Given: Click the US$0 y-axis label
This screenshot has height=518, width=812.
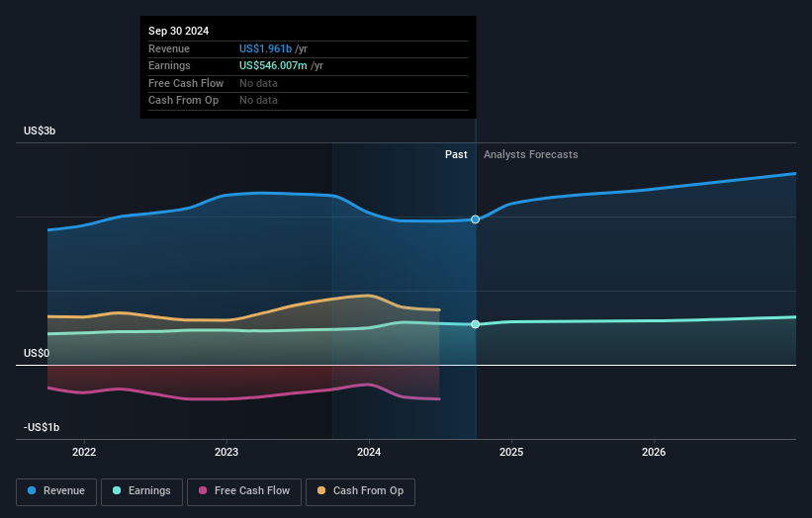Looking at the screenshot, I should click(x=37, y=354).
